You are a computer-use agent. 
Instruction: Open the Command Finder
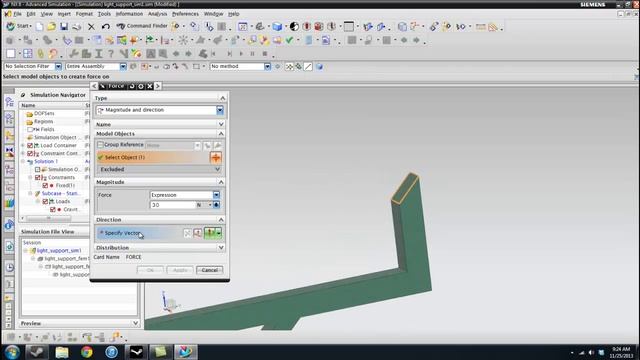(142, 26)
